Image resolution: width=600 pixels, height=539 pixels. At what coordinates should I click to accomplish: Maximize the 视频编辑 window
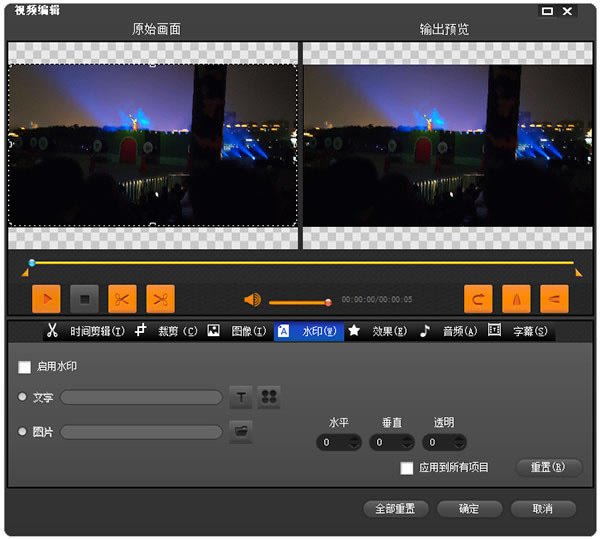tap(548, 11)
